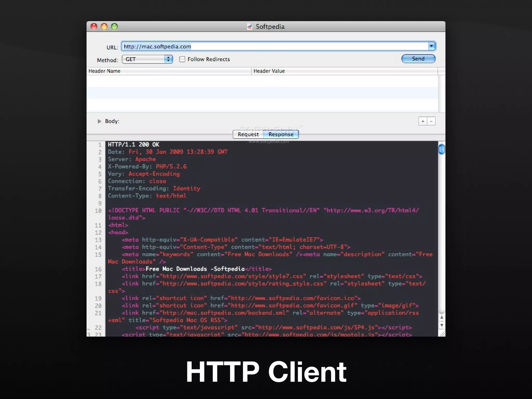Click into the URL input field
This screenshot has width=532, height=399.
[275, 46]
